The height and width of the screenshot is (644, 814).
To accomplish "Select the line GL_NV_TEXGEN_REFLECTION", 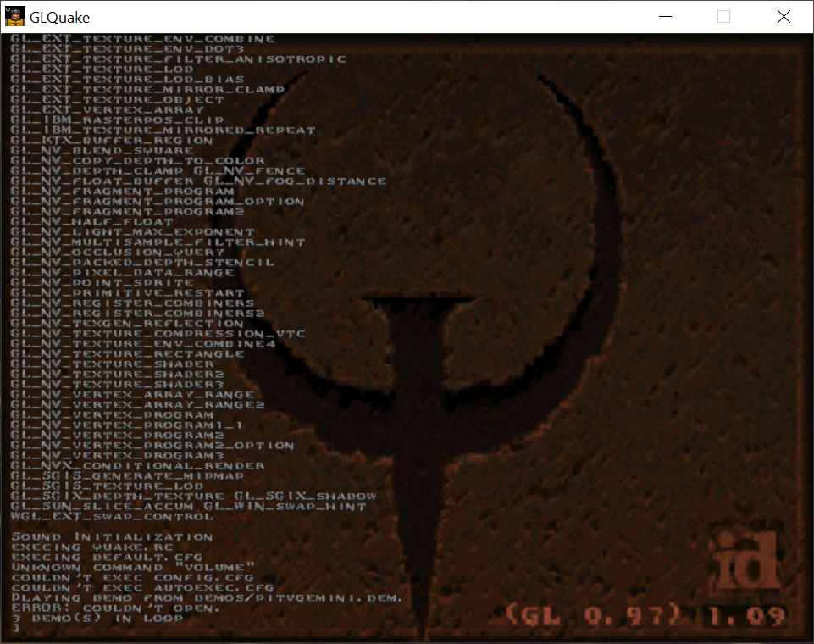I will tap(127, 324).
